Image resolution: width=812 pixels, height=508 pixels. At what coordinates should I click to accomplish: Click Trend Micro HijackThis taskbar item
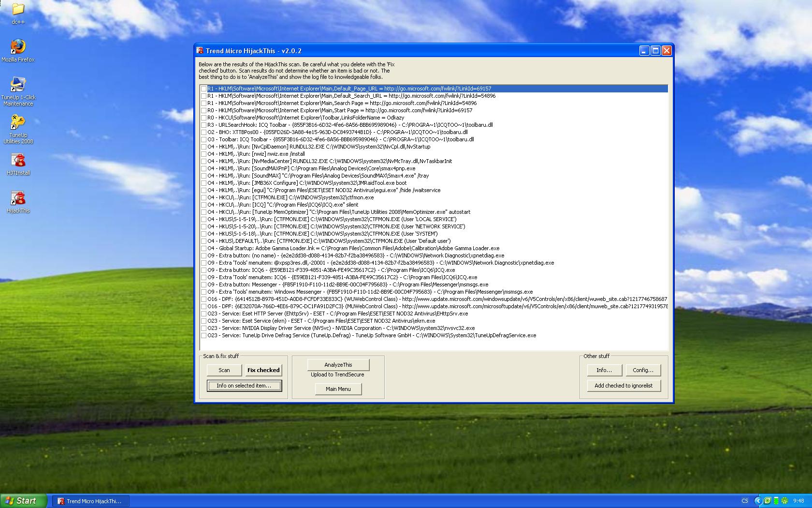point(90,501)
